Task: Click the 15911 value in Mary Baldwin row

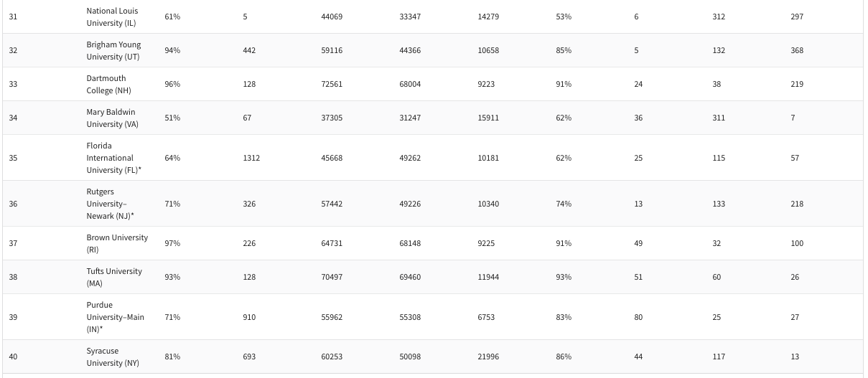Action: click(488, 118)
